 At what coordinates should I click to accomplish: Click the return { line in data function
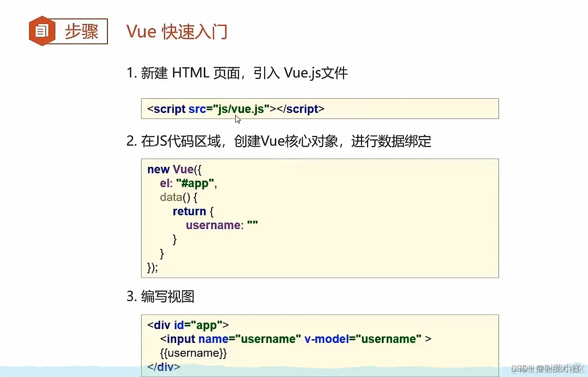coord(193,211)
